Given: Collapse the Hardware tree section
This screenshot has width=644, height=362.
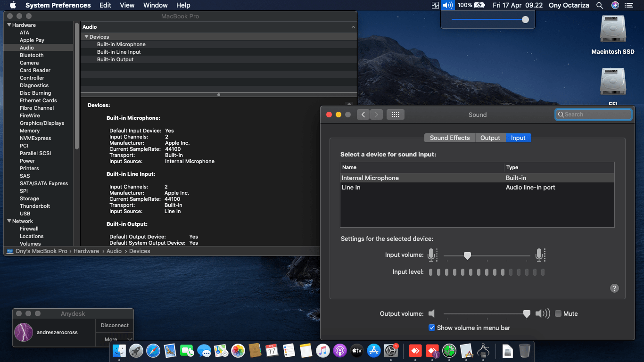Looking at the screenshot, I should pyautogui.click(x=9, y=25).
